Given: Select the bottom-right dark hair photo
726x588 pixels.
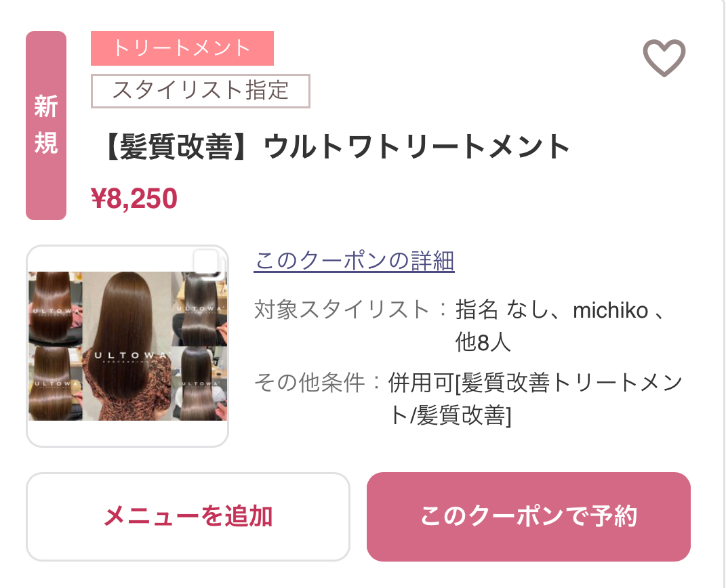Looking at the screenshot, I should point(199,383).
